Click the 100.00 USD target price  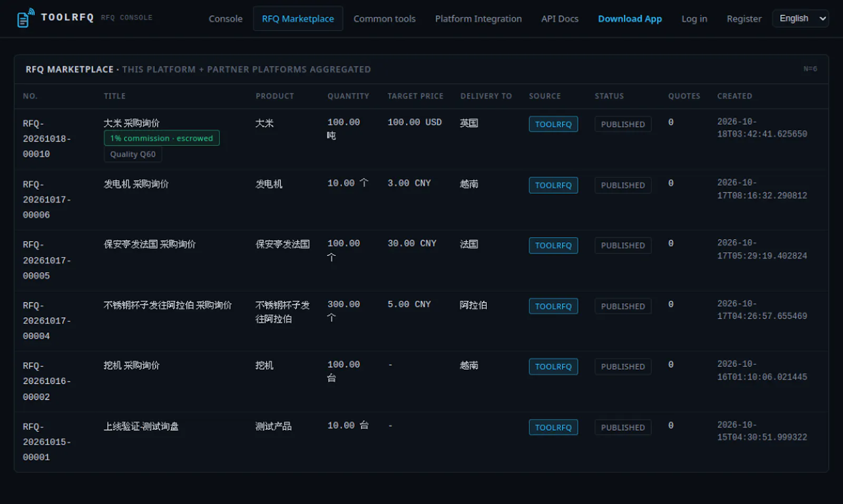tap(415, 122)
